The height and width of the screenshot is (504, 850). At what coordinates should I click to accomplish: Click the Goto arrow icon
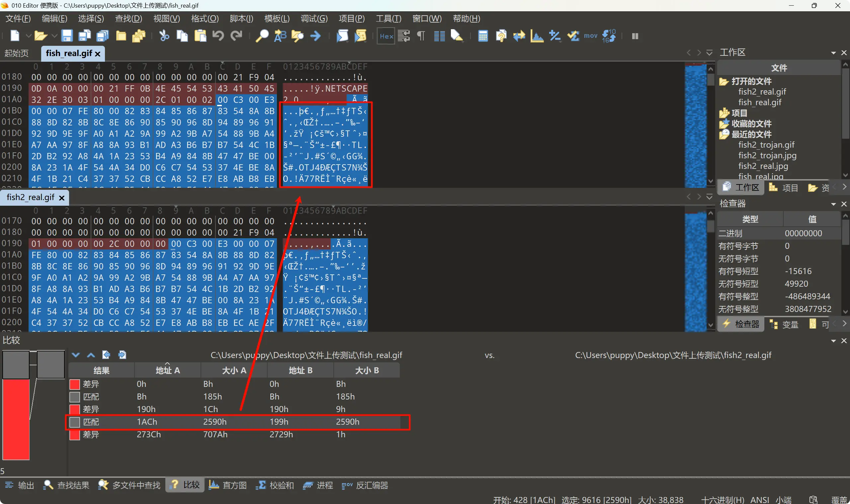[x=316, y=36]
